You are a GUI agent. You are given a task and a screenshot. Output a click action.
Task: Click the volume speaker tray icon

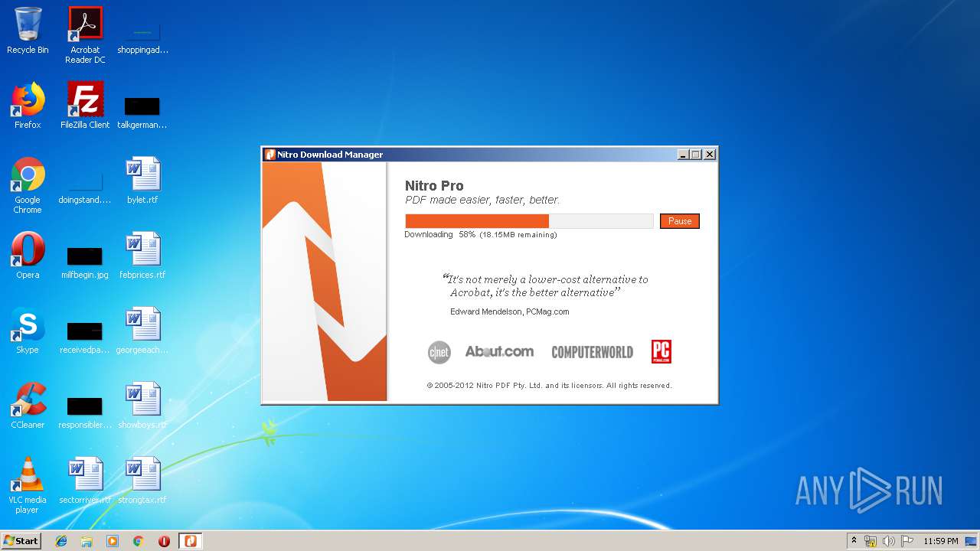[x=889, y=541]
